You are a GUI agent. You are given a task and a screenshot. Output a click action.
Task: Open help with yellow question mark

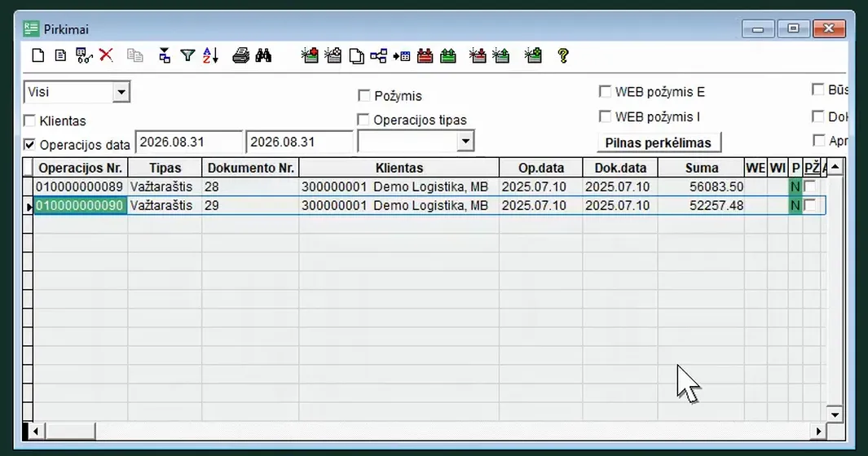(x=563, y=55)
